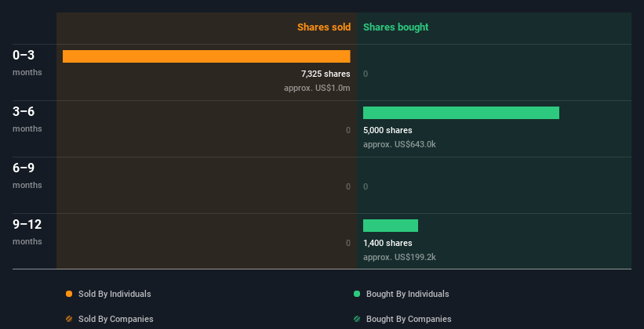
Task: Click the Bought By Individuals legend label
Action: click(407, 294)
